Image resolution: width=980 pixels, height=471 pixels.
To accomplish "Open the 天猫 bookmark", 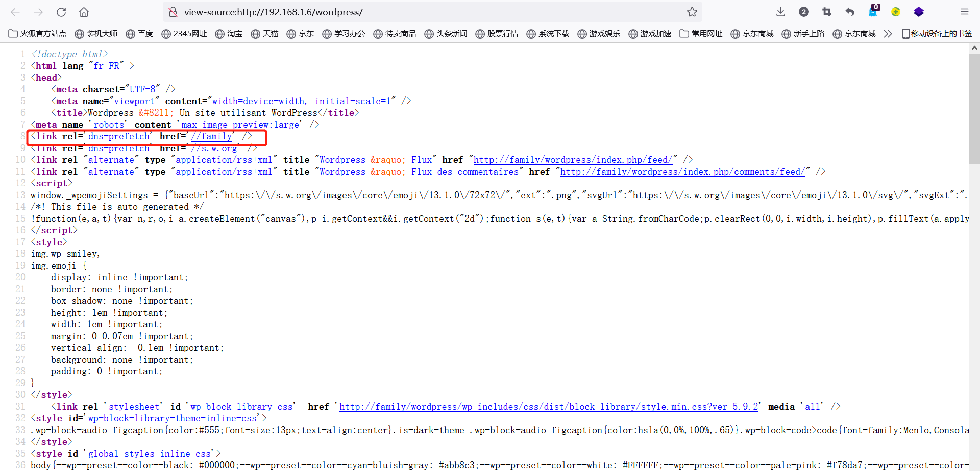I will (x=264, y=34).
